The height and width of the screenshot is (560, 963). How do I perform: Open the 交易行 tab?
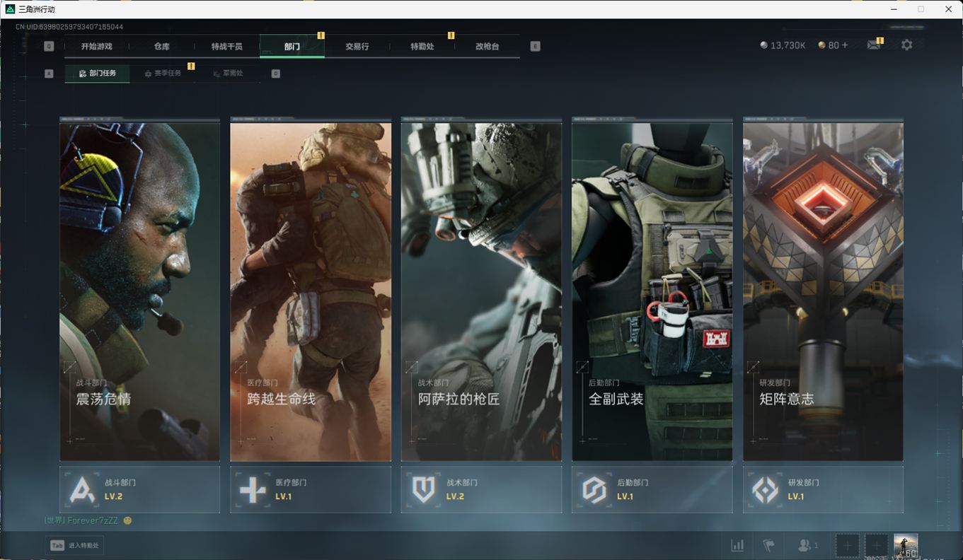click(357, 47)
